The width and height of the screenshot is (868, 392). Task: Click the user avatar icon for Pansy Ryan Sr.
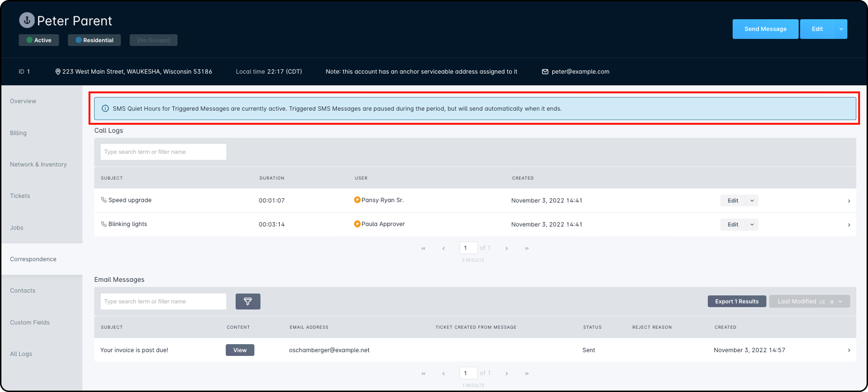tap(357, 200)
